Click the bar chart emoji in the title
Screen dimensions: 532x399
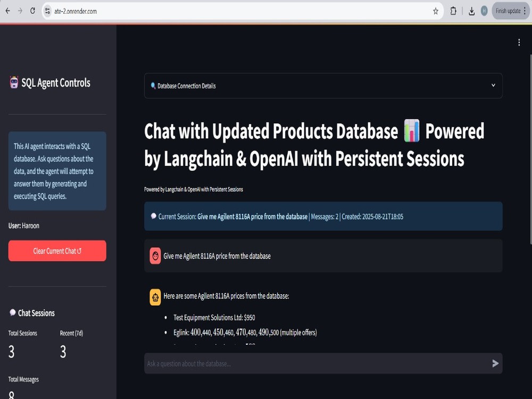pyautogui.click(x=412, y=131)
